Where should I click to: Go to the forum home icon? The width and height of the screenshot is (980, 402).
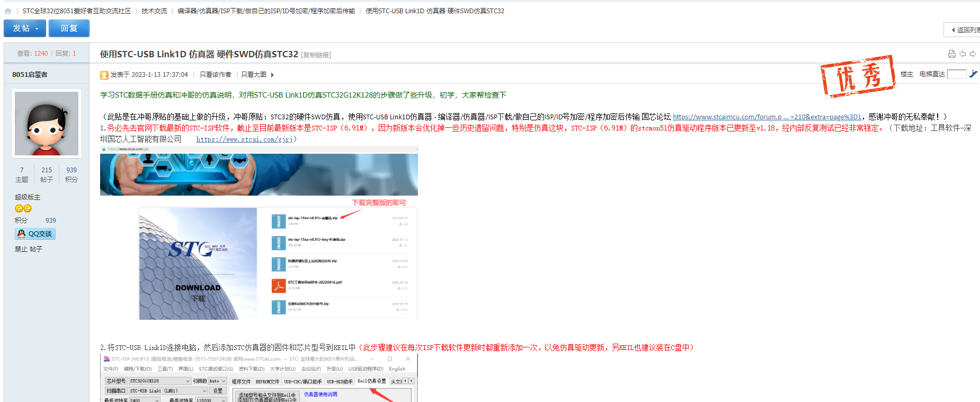coord(8,11)
